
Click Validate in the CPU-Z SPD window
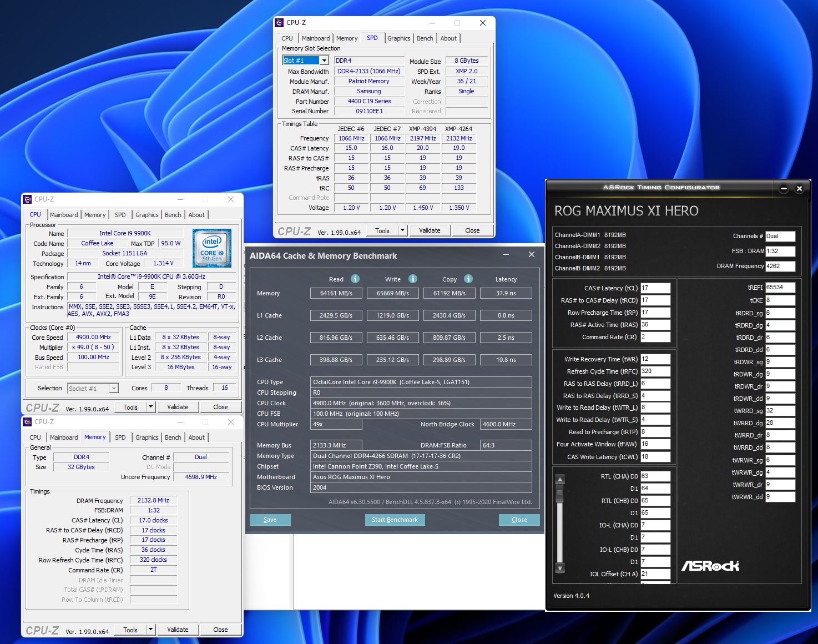(x=430, y=230)
